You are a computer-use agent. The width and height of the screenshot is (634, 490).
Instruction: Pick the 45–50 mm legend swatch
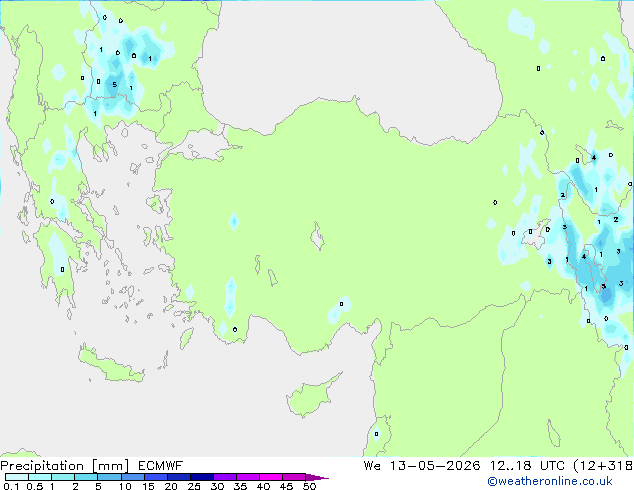(x=294, y=477)
